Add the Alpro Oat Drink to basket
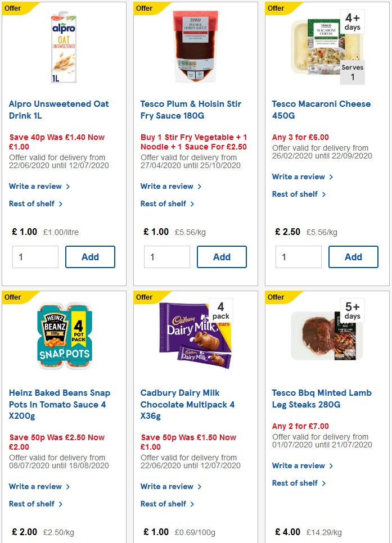Viewport: 392px width, 543px height. (90, 257)
